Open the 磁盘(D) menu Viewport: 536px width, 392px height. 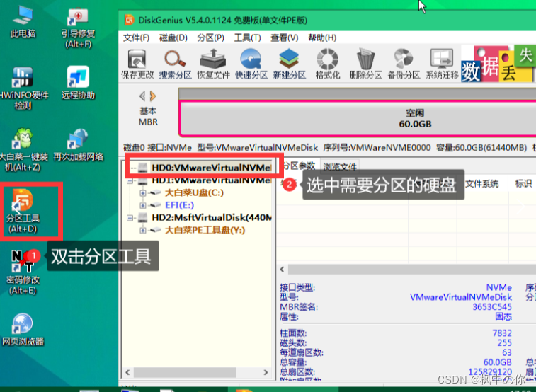(173, 38)
